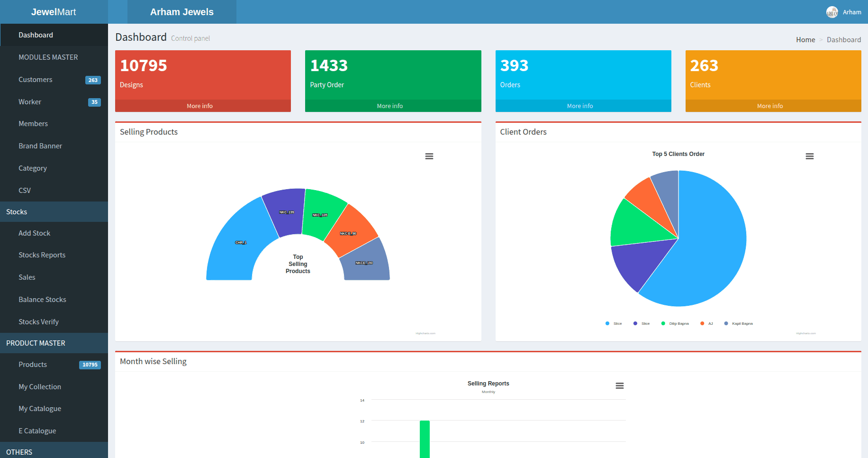Open MODULES MASTER sidebar item
Viewport: 868px width, 458px height.
pos(54,57)
